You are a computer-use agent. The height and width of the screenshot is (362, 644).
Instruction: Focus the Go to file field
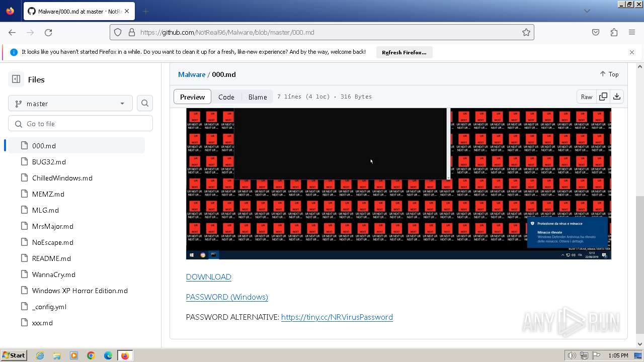pos(80,124)
